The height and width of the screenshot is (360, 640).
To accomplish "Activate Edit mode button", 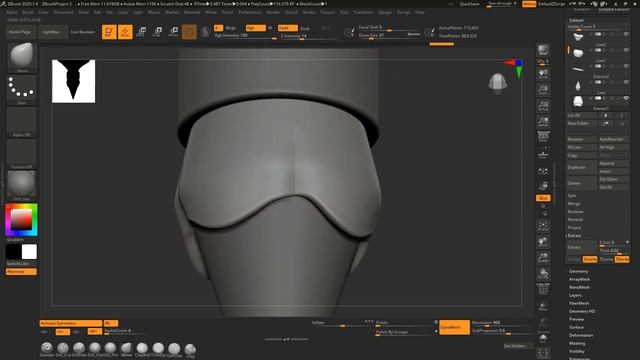I will (109, 32).
